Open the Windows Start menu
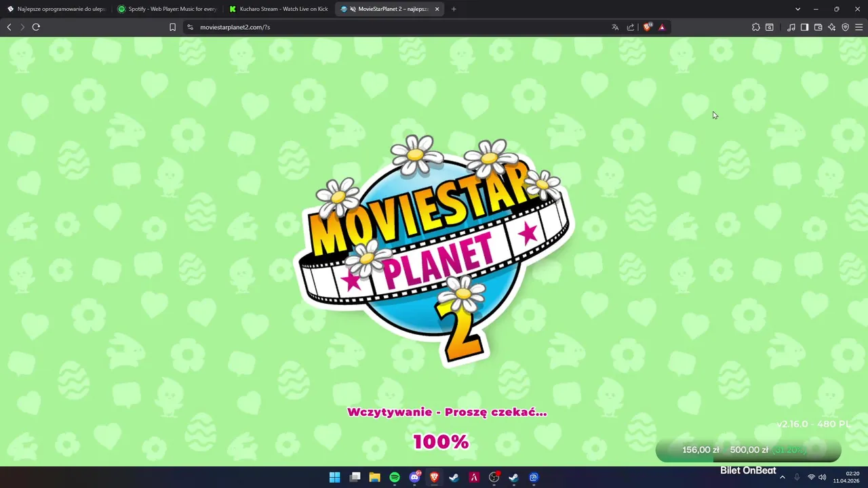The width and height of the screenshot is (868, 488). (334, 477)
